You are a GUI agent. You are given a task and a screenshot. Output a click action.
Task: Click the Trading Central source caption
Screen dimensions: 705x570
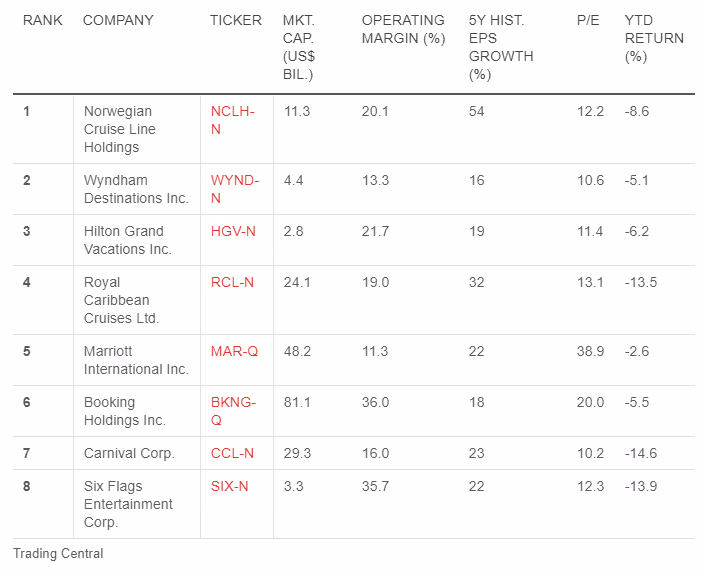click(58, 553)
